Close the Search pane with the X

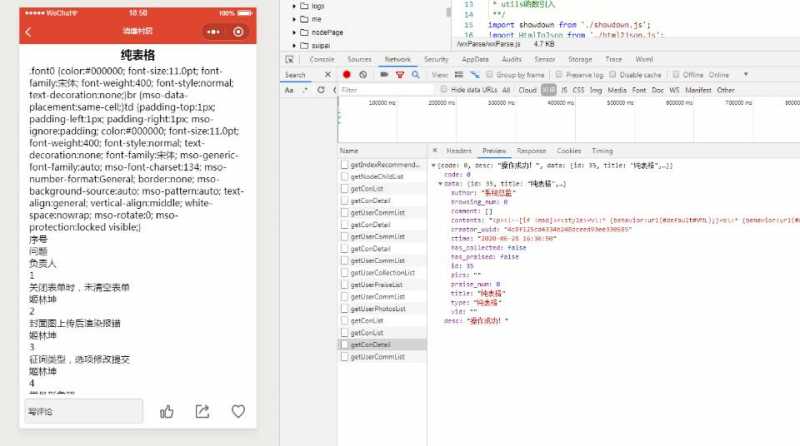[328, 75]
